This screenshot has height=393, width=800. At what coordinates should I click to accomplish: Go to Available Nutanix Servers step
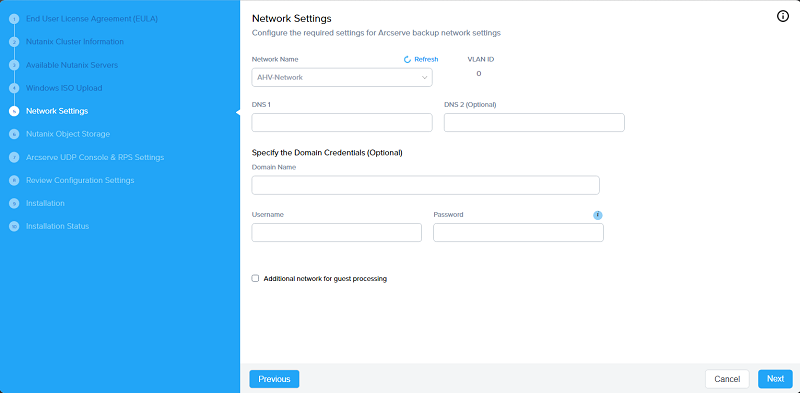tap(72, 65)
